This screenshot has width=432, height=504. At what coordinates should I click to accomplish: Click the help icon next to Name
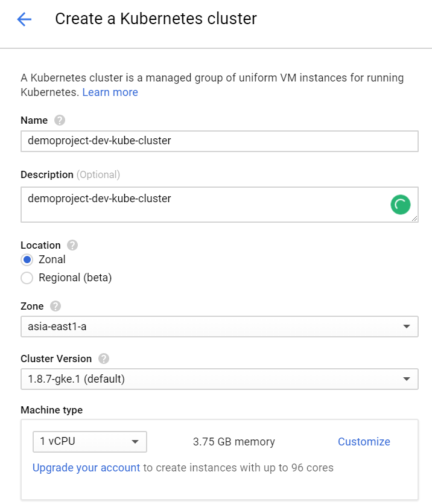[x=59, y=120]
